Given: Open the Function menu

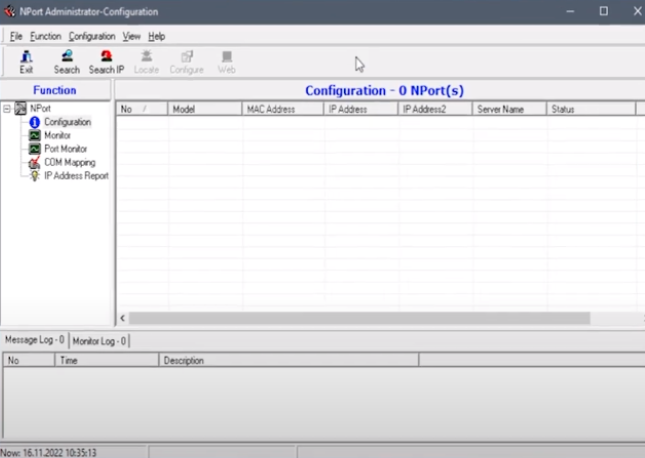Looking at the screenshot, I should click(x=46, y=36).
